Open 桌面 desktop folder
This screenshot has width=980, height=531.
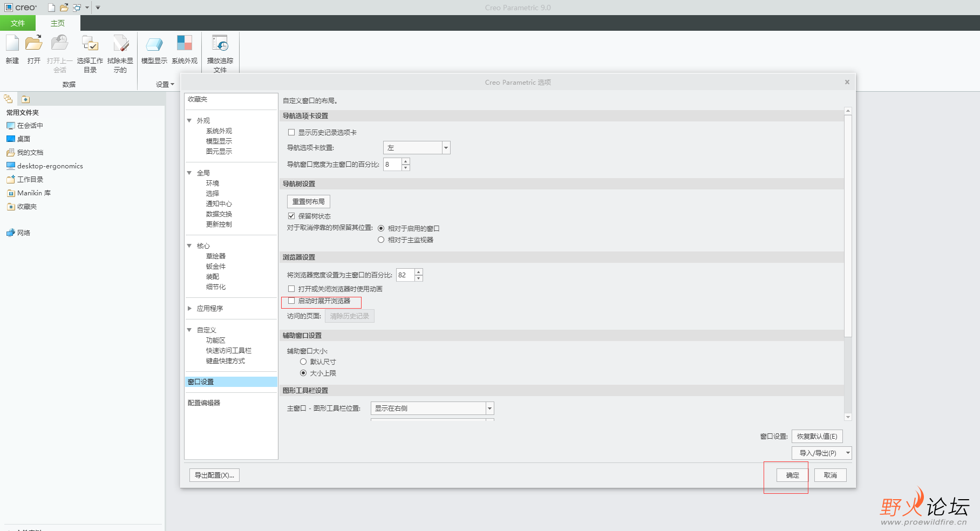click(x=18, y=139)
